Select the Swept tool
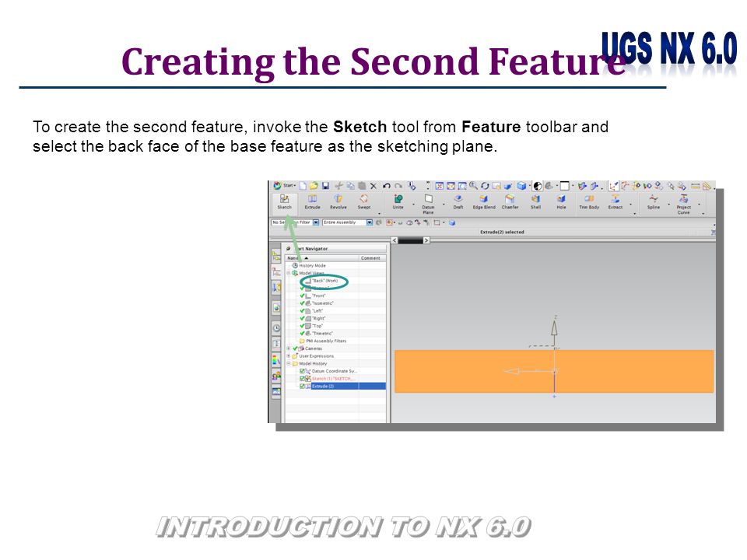The height and width of the screenshot is (560, 747). click(364, 202)
